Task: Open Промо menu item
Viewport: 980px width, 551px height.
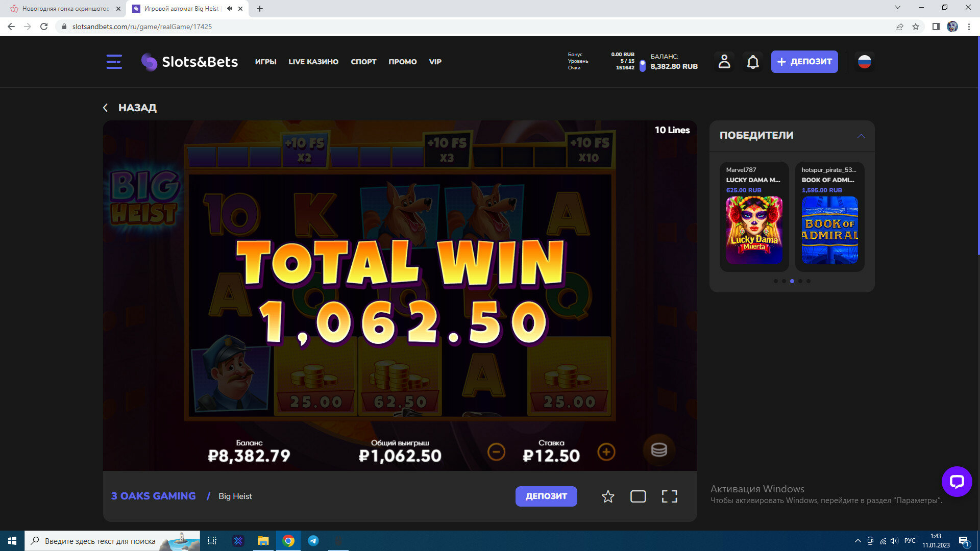Action: 402,62
